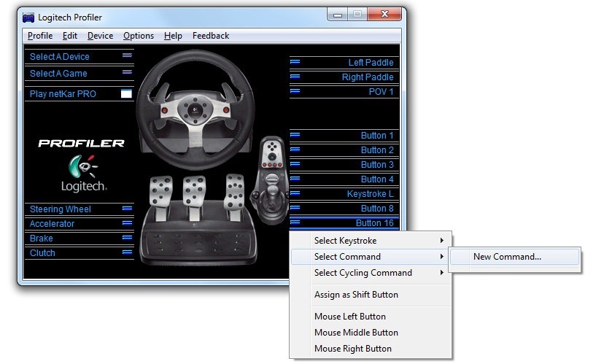Click the Play netKar PRO white icon
604x364 pixels.
(x=126, y=93)
